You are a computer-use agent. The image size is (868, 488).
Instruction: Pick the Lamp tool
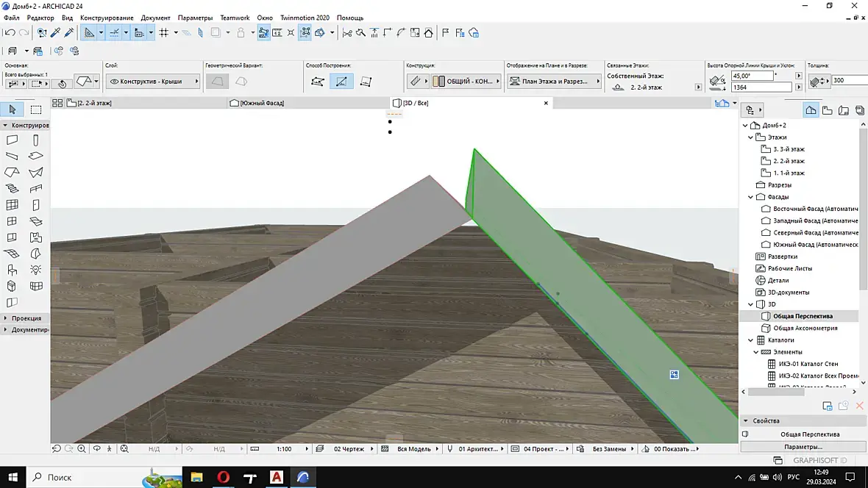coord(35,270)
